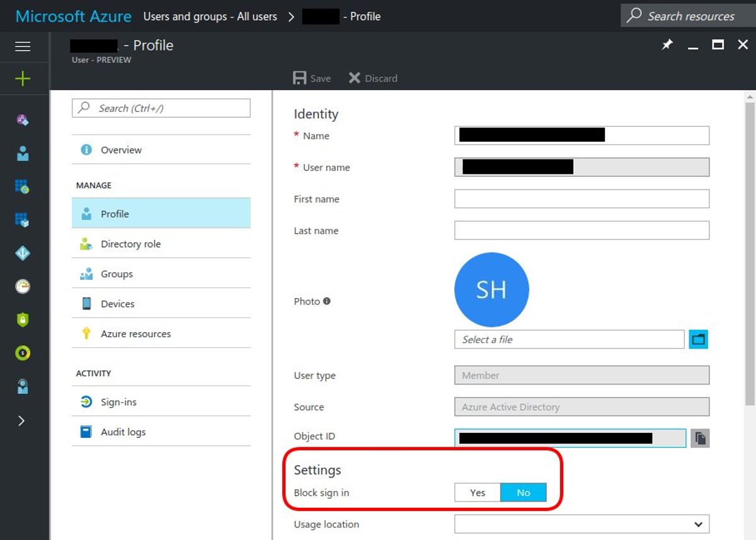Click the Discard button

click(x=373, y=78)
